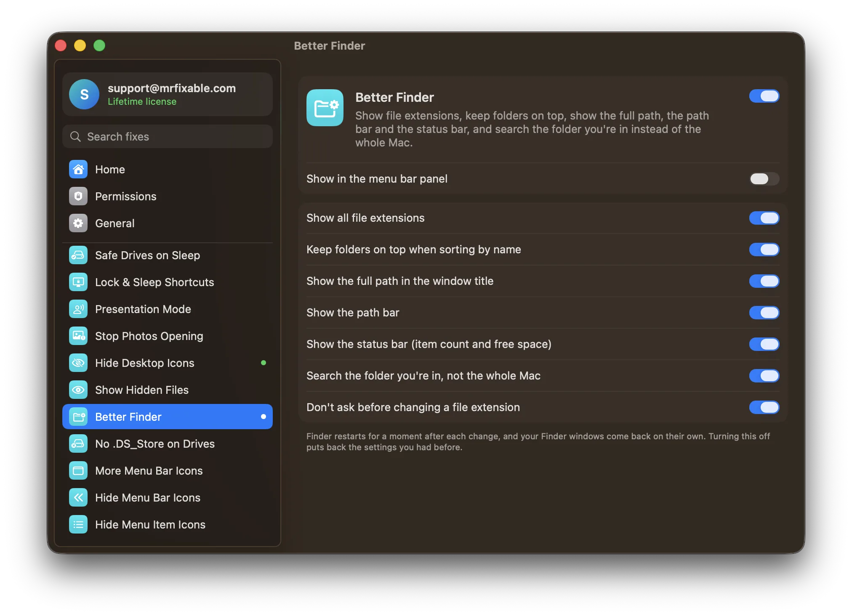Focus the Search fixes input field
This screenshot has height=616, width=852.
pos(168,136)
